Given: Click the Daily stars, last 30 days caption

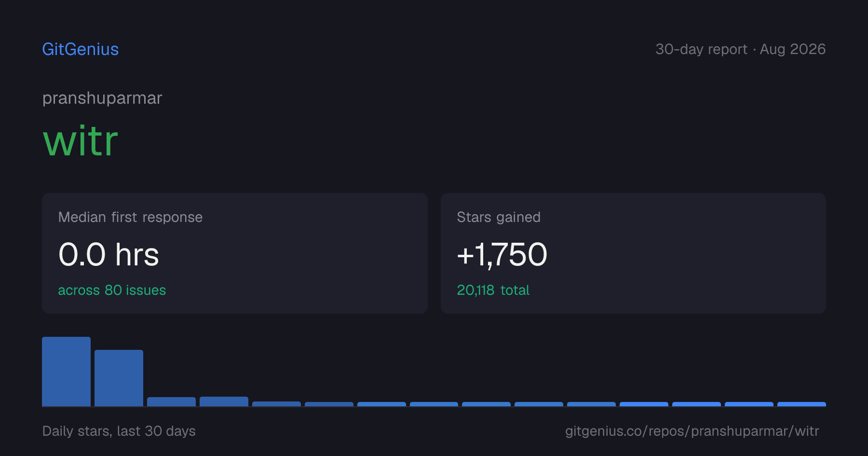Looking at the screenshot, I should tap(119, 431).
